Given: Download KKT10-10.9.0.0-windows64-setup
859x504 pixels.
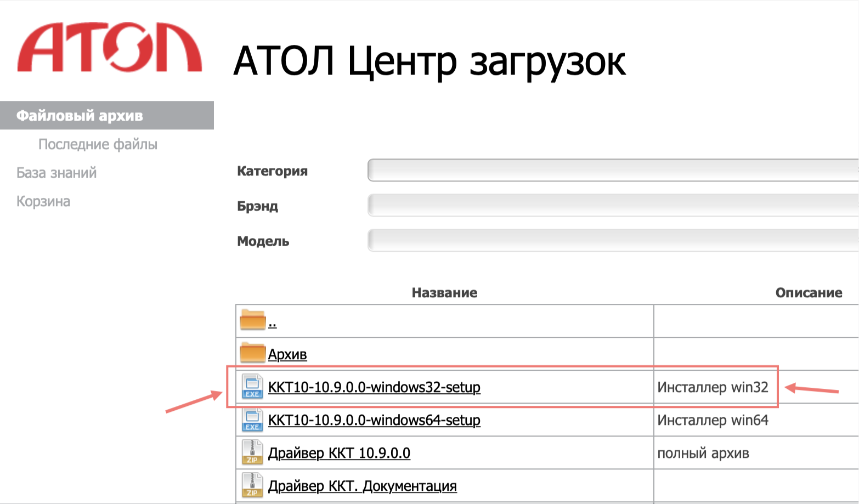Looking at the screenshot, I should point(374,420).
